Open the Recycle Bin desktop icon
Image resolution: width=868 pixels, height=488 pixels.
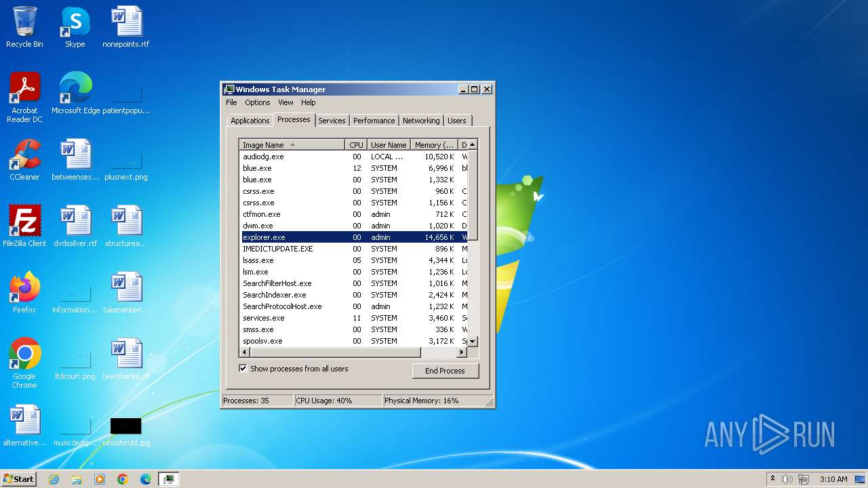(x=24, y=27)
